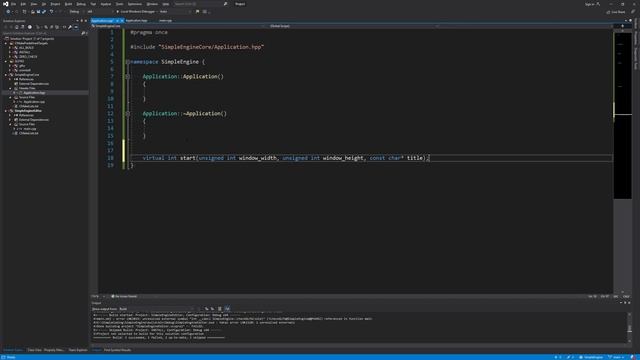
Task: Click the #include Application.hpp code line
Action: 197,47
